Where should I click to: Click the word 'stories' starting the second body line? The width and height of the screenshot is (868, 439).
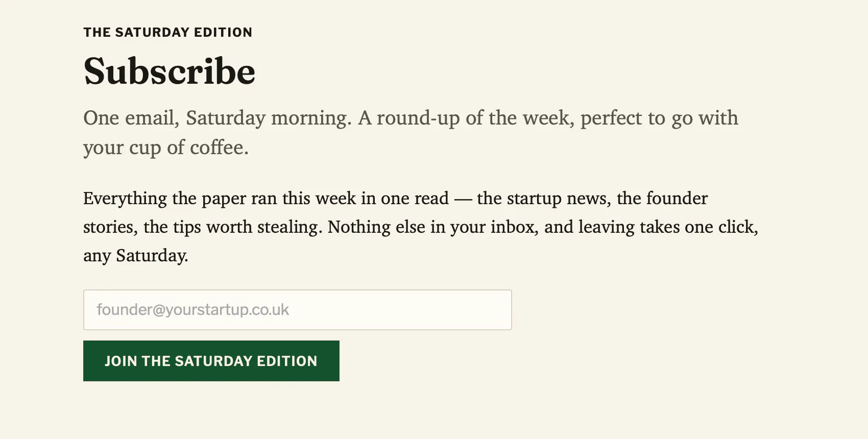(108, 227)
